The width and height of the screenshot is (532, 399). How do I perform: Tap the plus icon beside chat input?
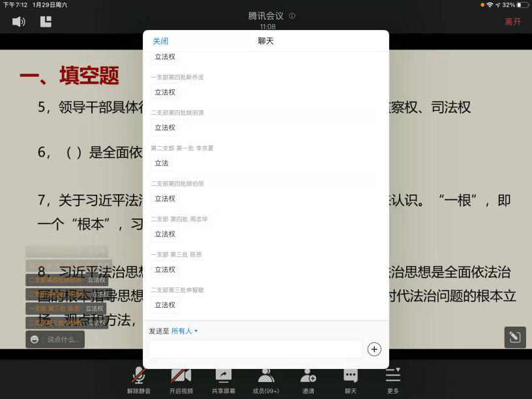374,349
